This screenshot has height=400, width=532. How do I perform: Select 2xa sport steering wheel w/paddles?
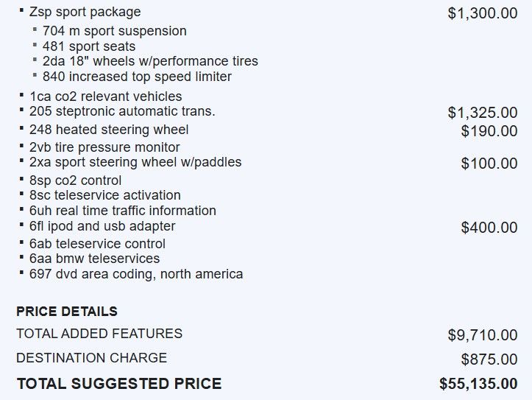135,162
